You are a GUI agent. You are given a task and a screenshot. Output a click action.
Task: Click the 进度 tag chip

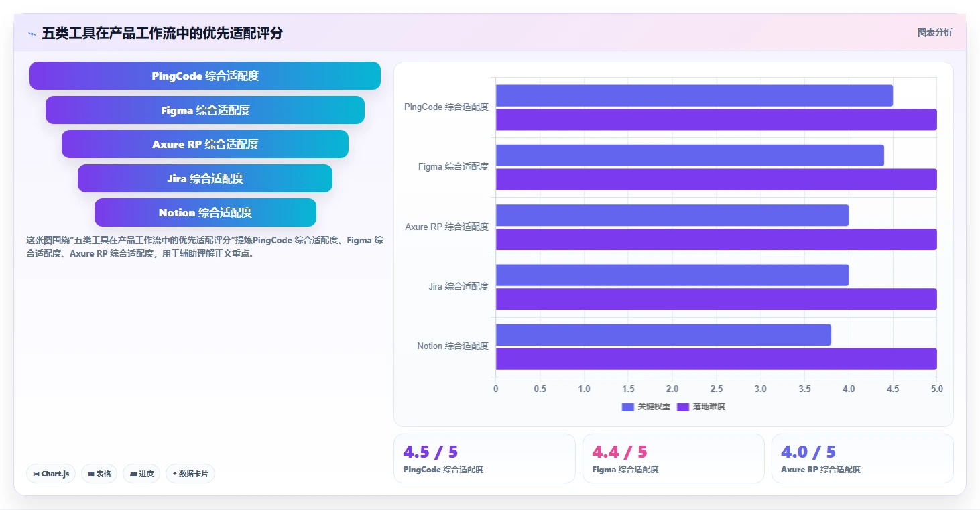[x=141, y=474]
